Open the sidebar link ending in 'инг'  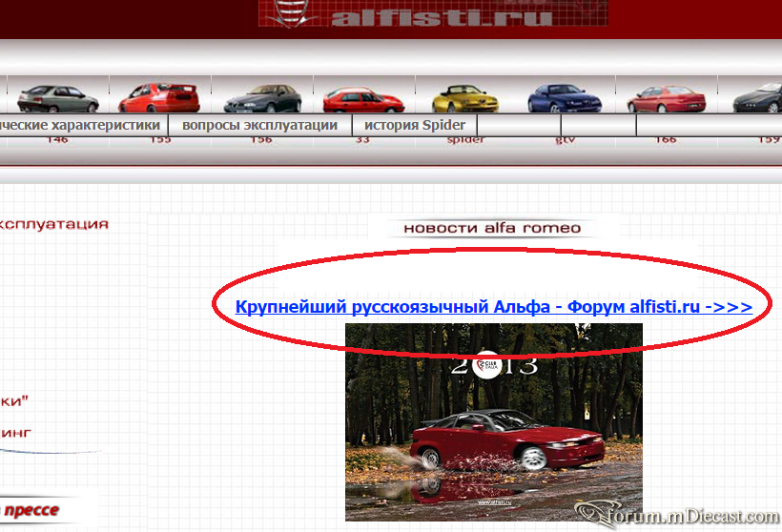[15, 433]
